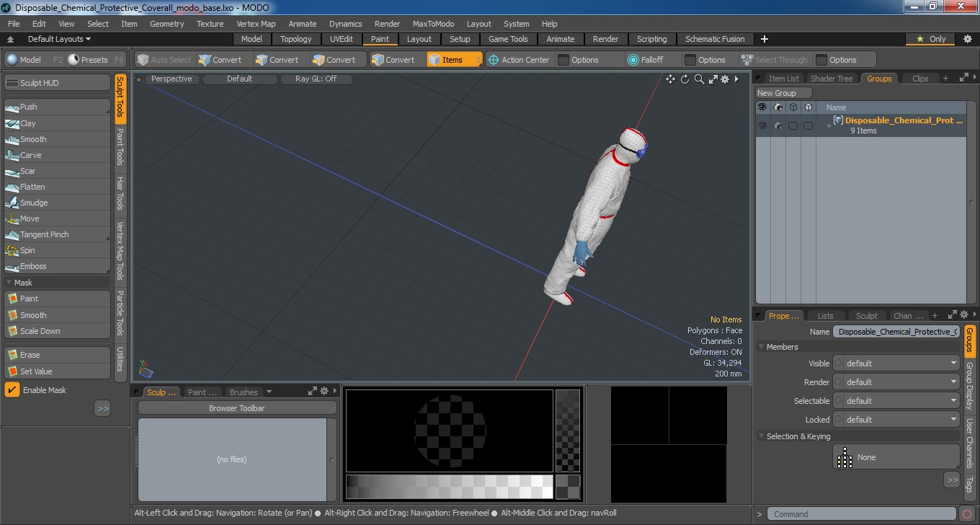Click the Sculpt HUD button
The image size is (980, 525).
[57, 83]
